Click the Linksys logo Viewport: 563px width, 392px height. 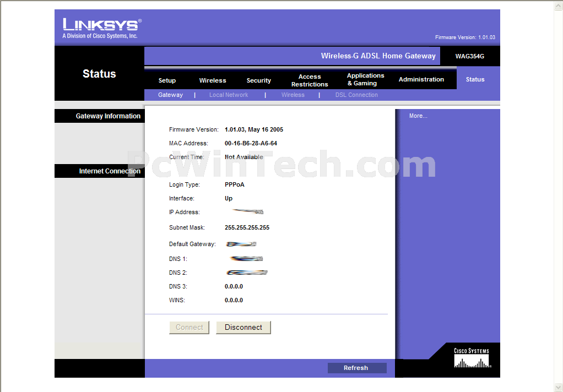pos(102,28)
